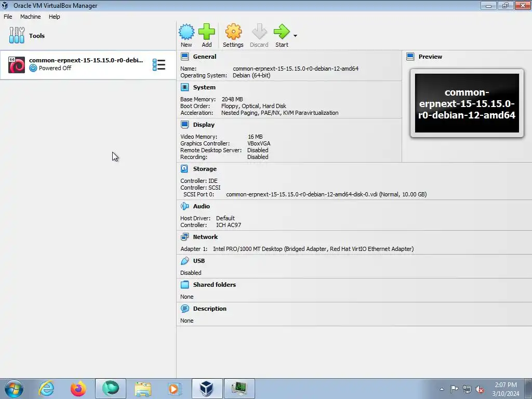Screen dimensions: 532x399
Task: Show hidden tray icons arrow
Action: point(442,390)
